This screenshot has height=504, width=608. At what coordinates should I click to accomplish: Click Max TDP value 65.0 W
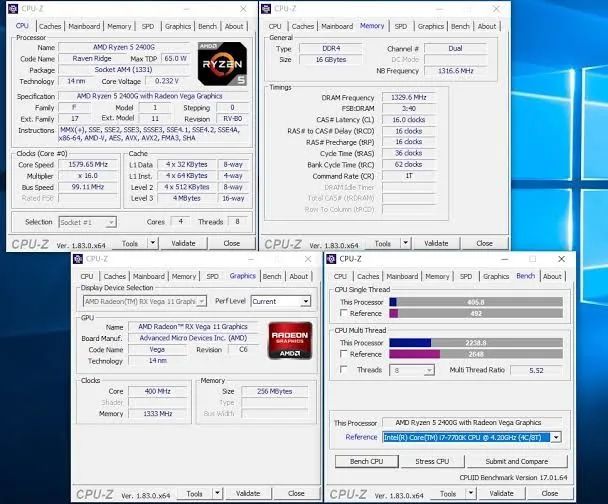coord(175,59)
